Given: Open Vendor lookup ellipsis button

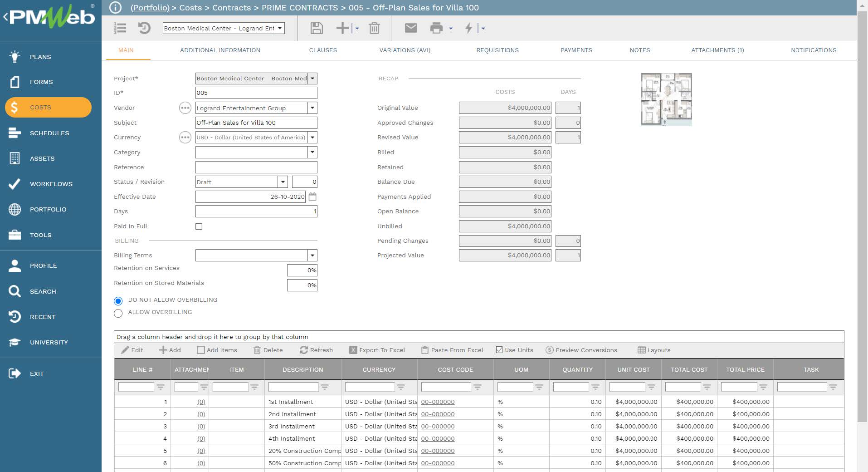Looking at the screenshot, I should (185, 108).
